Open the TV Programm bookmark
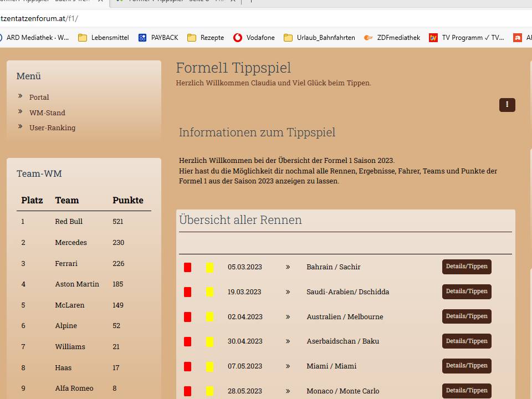This screenshot has width=532, height=399. pyautogui.click(x=472, y=38)
